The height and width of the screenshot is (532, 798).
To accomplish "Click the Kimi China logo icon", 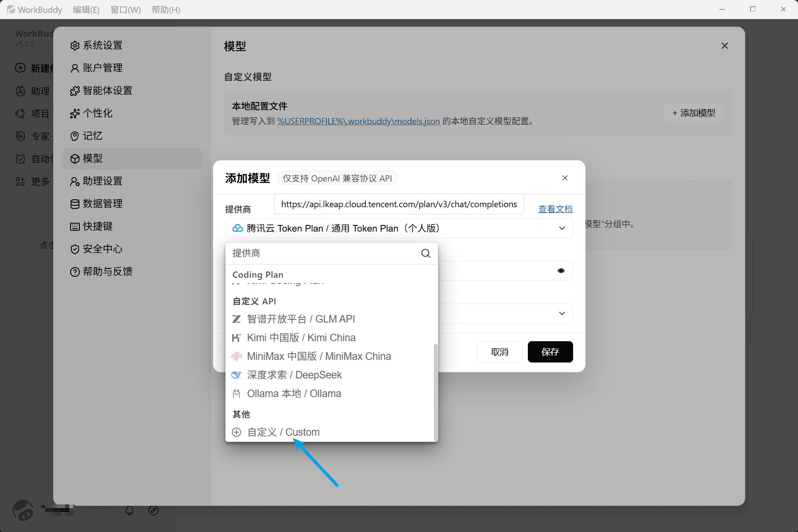I will pyautogui.click(x=236, y=338).
